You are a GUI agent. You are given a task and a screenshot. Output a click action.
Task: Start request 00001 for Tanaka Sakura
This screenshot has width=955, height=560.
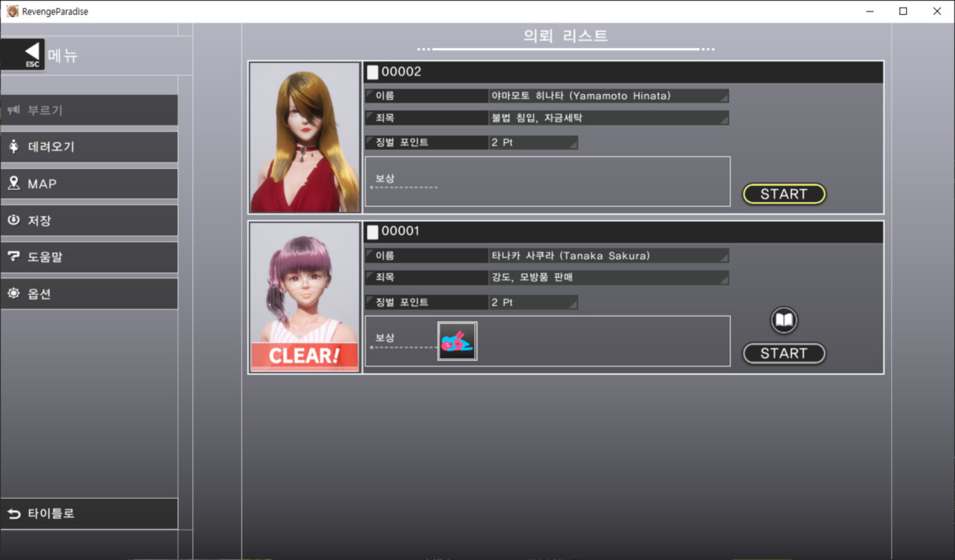(784, 353)
